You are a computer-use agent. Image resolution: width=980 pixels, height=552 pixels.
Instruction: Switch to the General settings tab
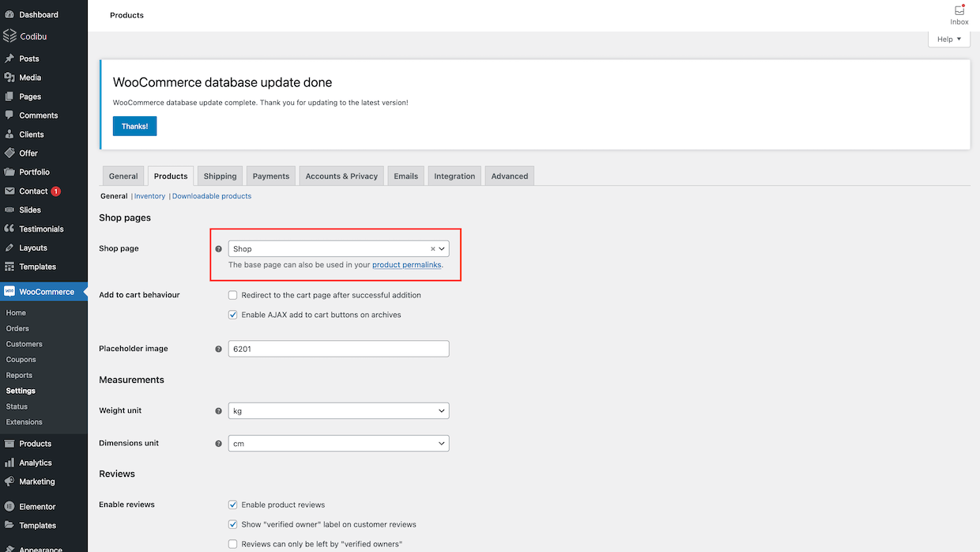pyautogui.click(x=123, y=176)
